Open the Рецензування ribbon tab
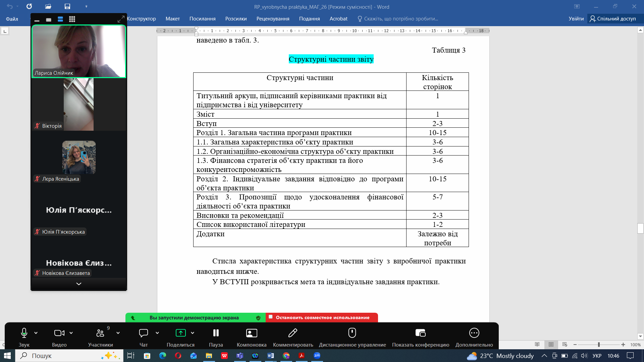This screenshot has height=362, width=644. (x=273, y=19)
